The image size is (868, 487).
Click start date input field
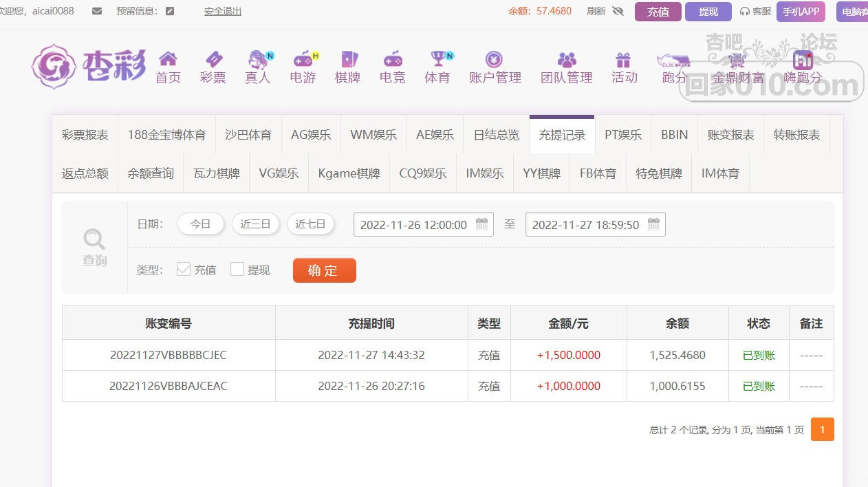point(424,224)
